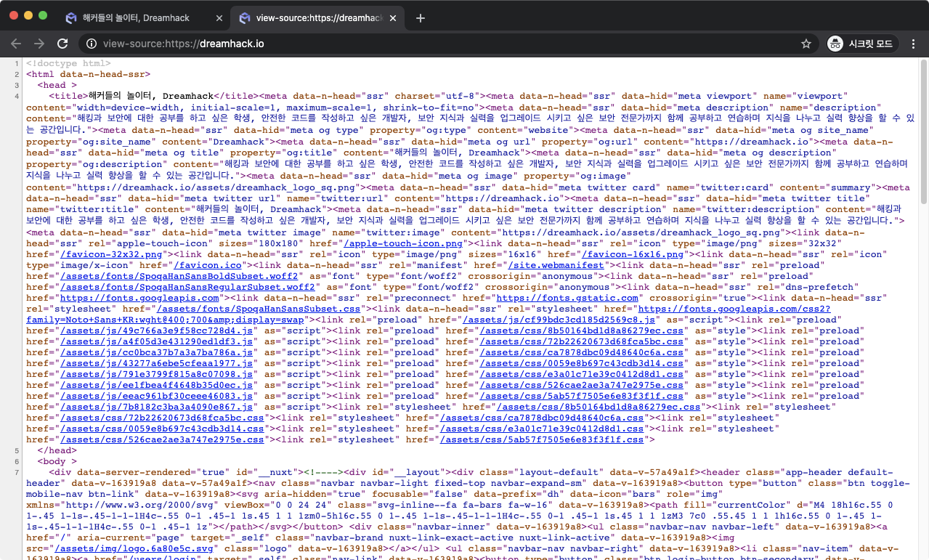
Task: Close the 해커들의 놀이터, Dreamhack tab
Action: click(x=217, y=17)
